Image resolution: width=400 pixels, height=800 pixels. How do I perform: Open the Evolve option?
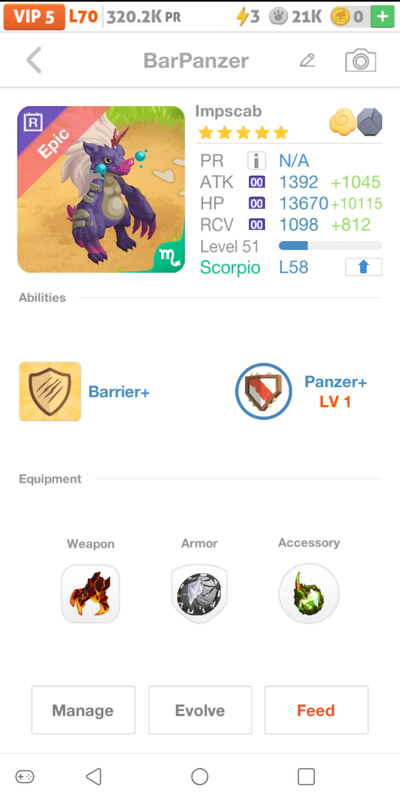coord(200,710)
